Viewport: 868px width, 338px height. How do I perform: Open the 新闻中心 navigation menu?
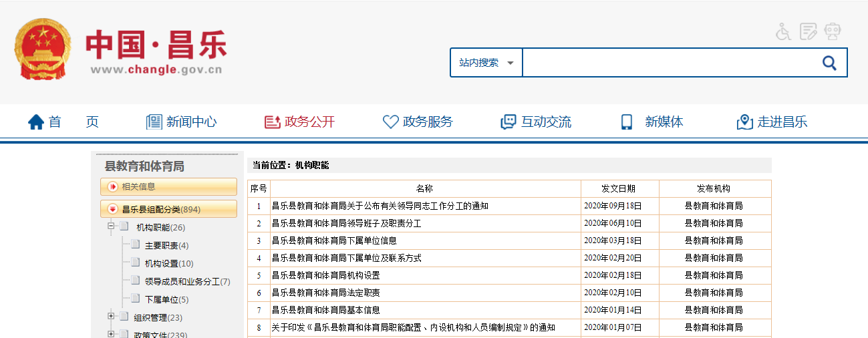(x=182, y=122)
